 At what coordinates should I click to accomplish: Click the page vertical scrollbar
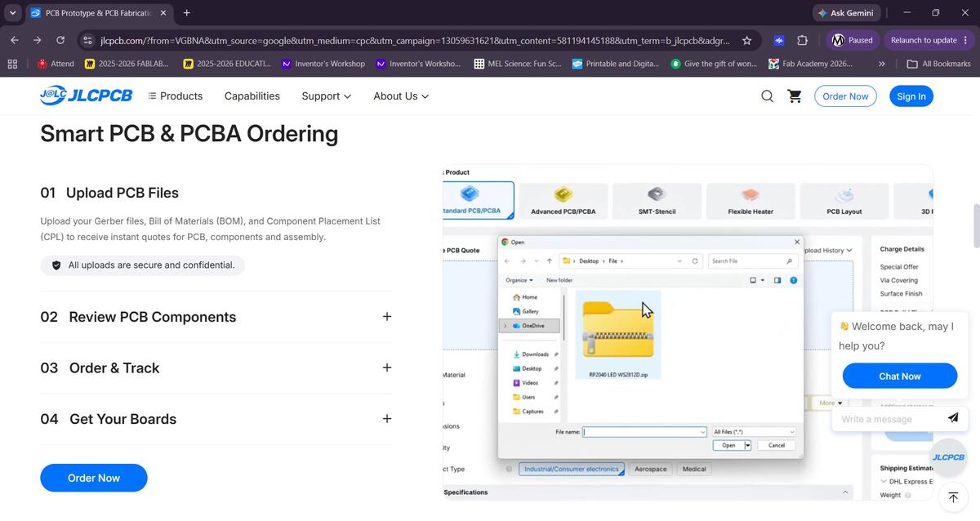click(975, 225)
